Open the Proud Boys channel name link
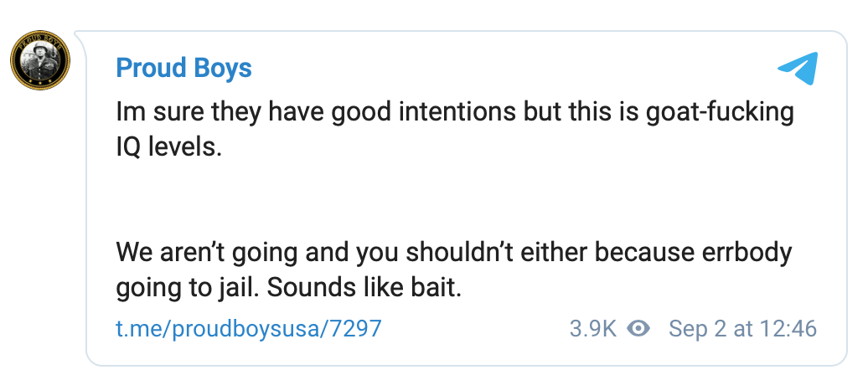 pos(183,68)
